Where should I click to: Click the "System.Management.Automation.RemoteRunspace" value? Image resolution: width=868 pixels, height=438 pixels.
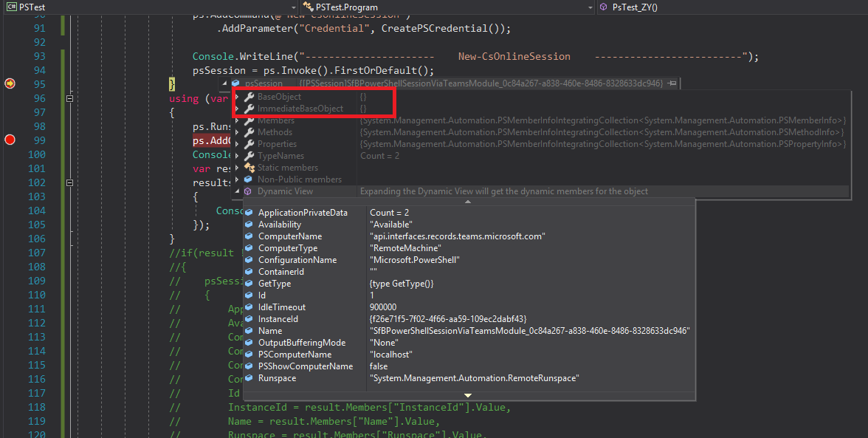pos(475,378)
